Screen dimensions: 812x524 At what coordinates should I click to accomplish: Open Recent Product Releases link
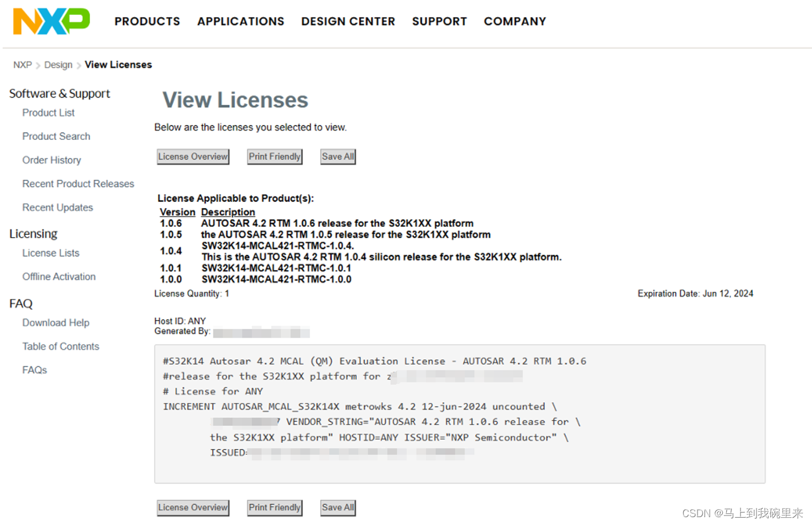pos(78,183)
